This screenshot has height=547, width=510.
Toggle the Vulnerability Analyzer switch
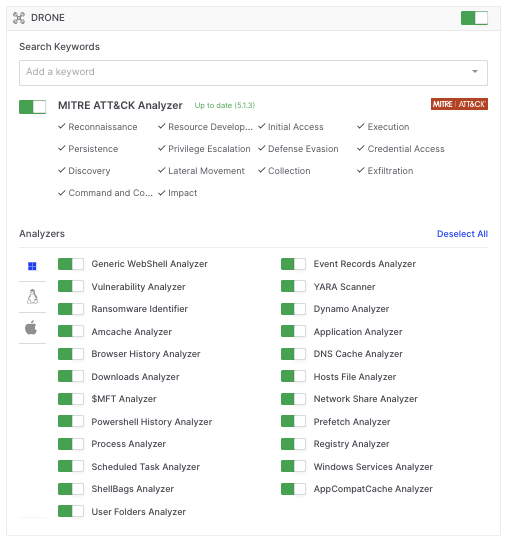71,286
